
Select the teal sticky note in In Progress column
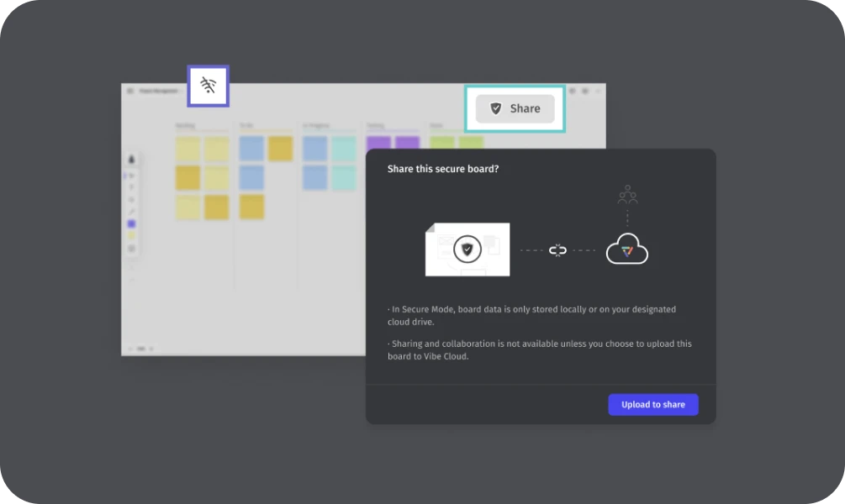pos(343,149)
